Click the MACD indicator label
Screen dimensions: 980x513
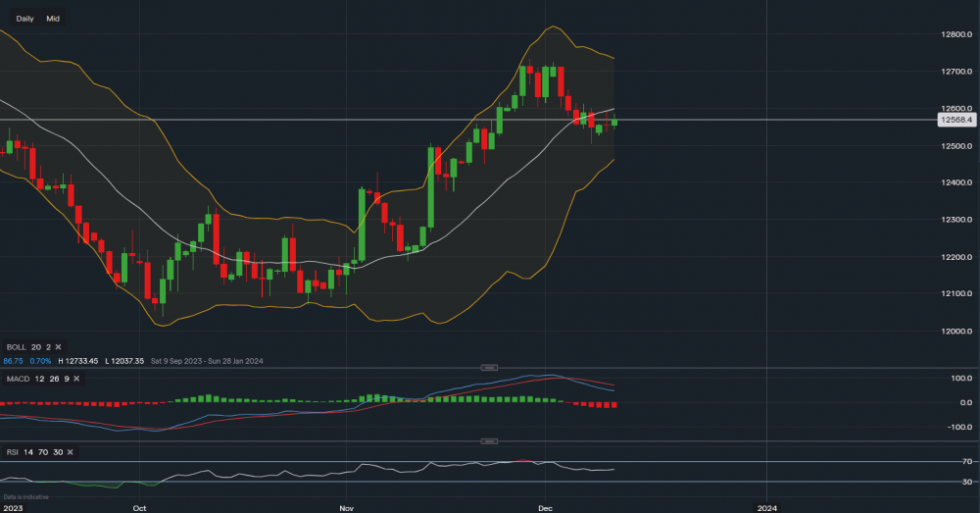[18, 378]
